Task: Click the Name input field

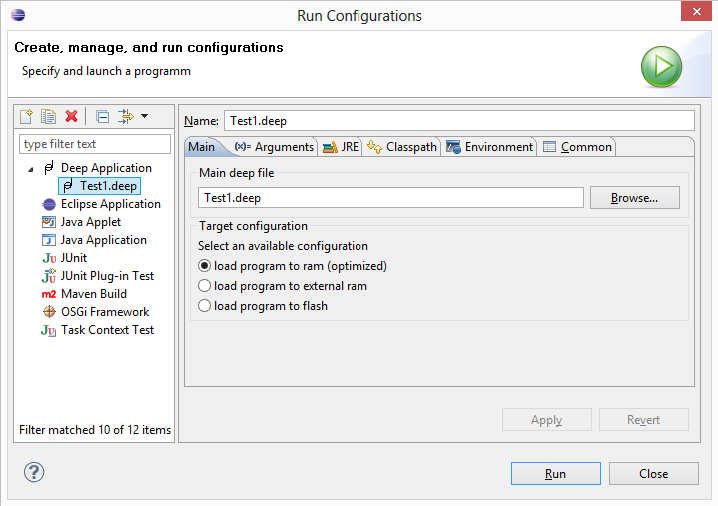Action: [x=458, y=121]
